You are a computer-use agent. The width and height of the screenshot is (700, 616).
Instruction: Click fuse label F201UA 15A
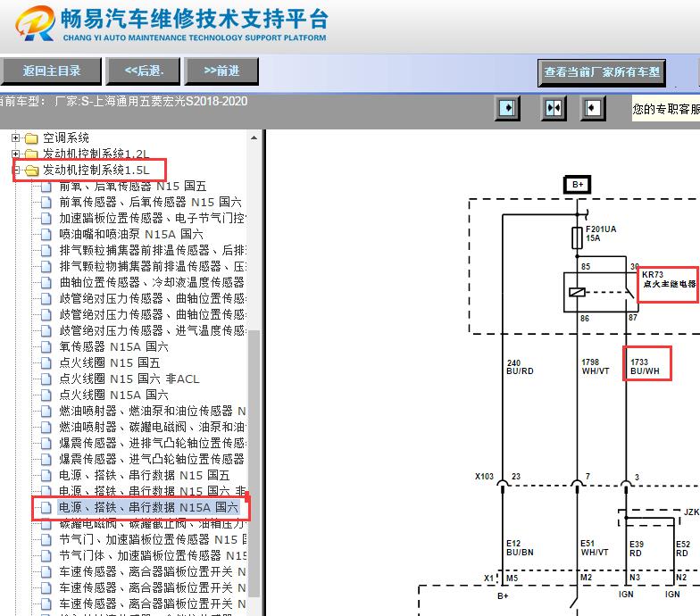601,234
